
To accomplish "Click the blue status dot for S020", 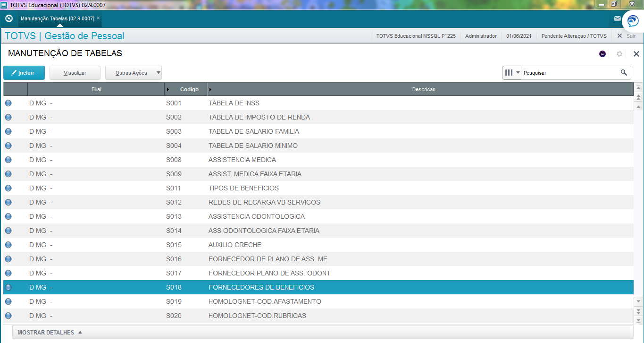I will pos(8,316).
